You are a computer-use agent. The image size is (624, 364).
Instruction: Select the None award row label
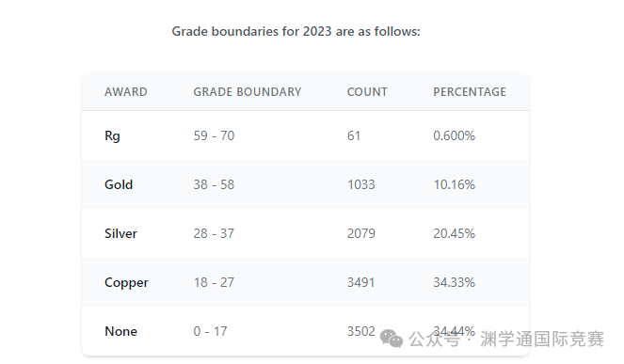pyautogui.click(x=120, y=331)
